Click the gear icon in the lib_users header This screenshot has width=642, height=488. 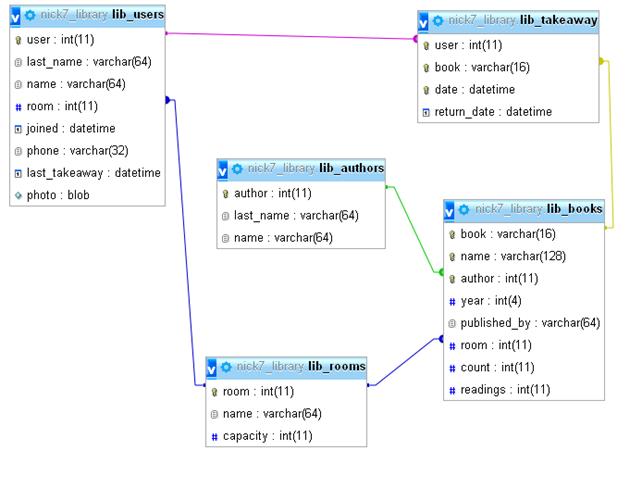coord(30,15)
